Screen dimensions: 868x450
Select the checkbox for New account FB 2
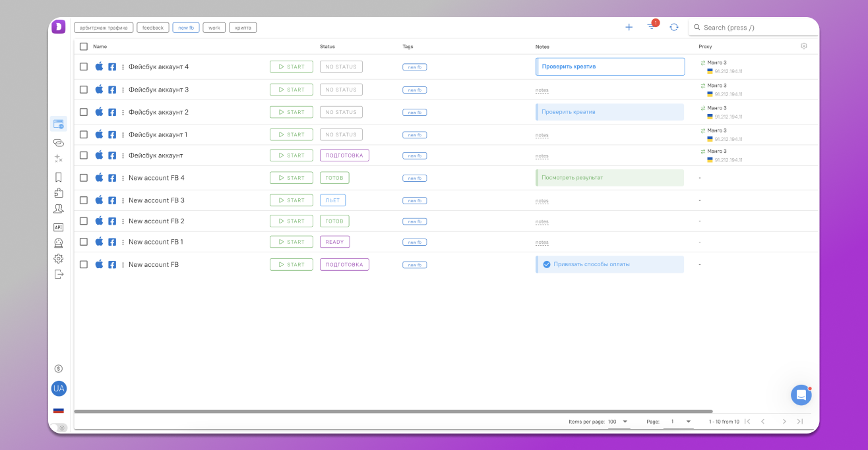(84, 221)
